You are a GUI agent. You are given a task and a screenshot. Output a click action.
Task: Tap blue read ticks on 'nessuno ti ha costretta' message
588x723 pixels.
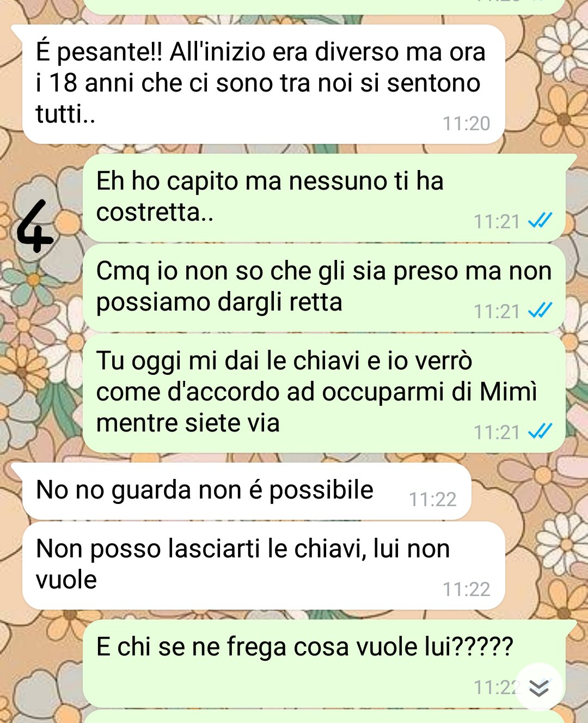pyautogui.click(x=540, y=221)
